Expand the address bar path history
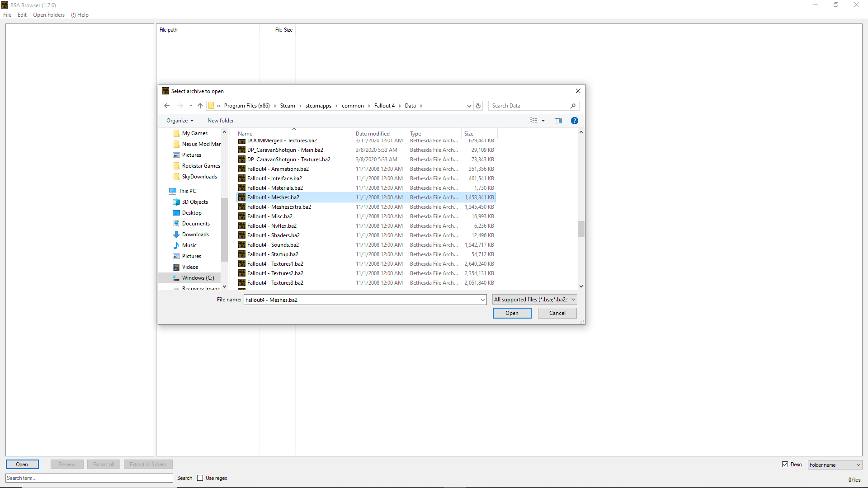Viewport: 868px width, 488px height. pyautogui.click(x=469, y=106)
